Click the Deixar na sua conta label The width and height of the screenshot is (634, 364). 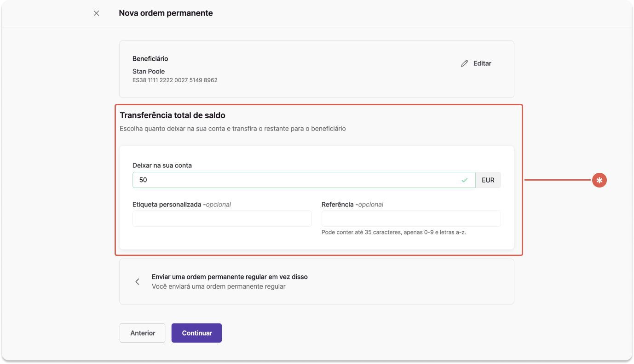point(162,165)
